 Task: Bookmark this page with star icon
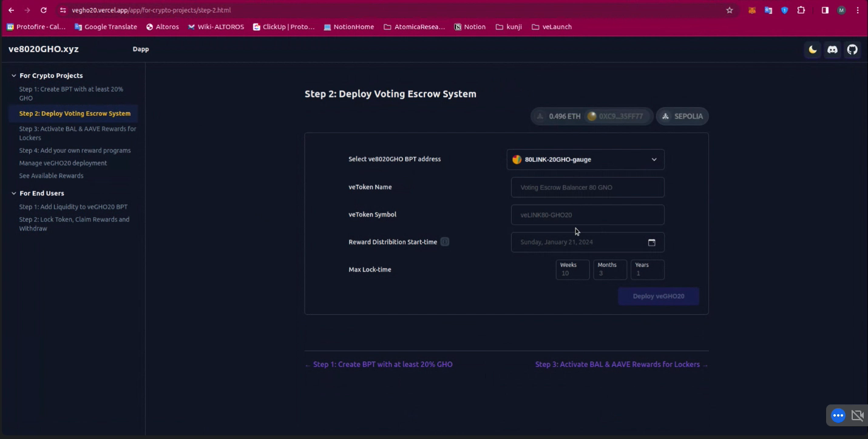tap(730, 10)
